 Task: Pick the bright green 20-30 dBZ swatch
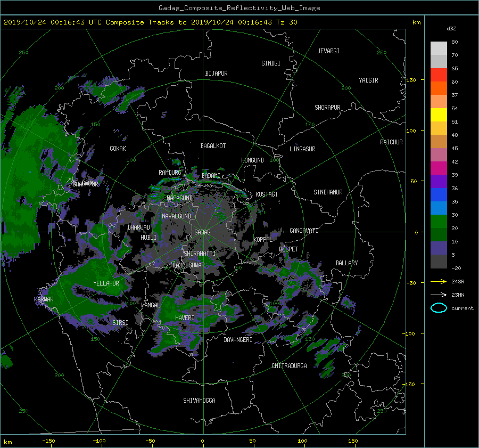click(x=439, y=222)
